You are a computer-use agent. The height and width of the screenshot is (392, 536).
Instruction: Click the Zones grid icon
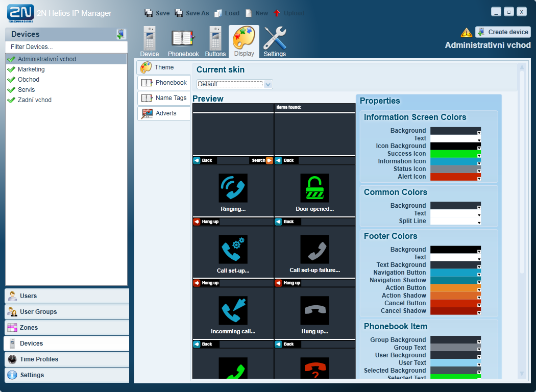tap(12, 327)
